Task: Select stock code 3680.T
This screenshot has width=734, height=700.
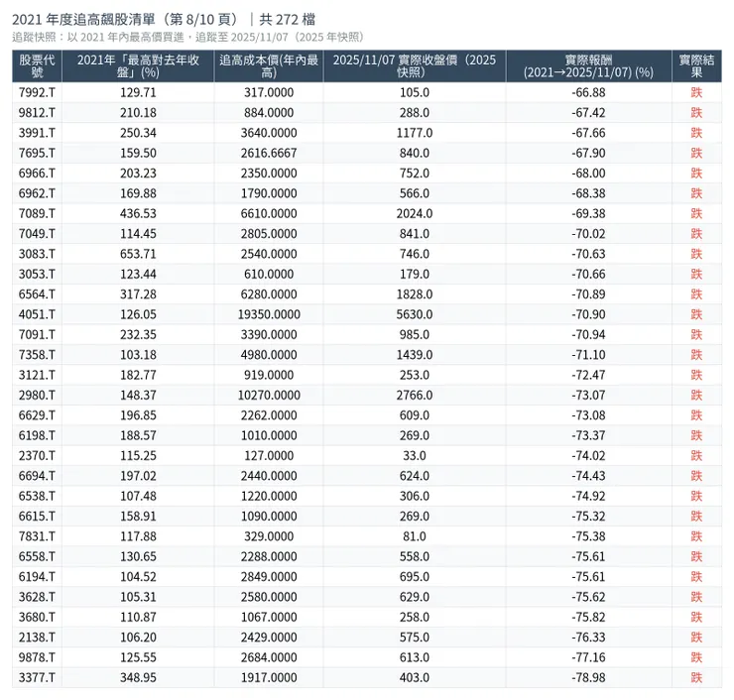Action: 37,617
